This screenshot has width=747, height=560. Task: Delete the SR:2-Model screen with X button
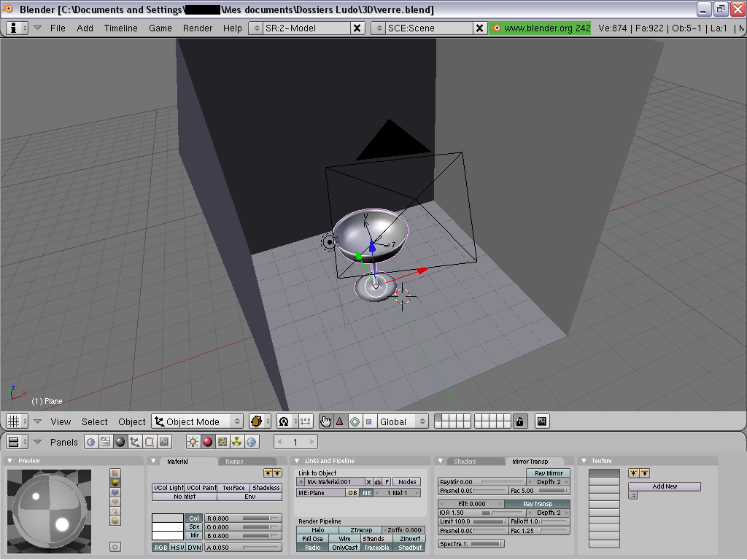(357, 28)
